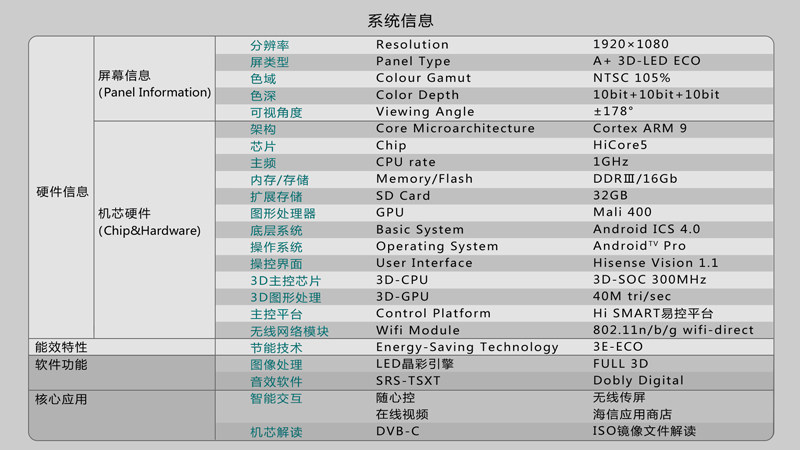Click the SRS-TSXT text
Viewport: 800px width, 450px height.
(408, 381)
